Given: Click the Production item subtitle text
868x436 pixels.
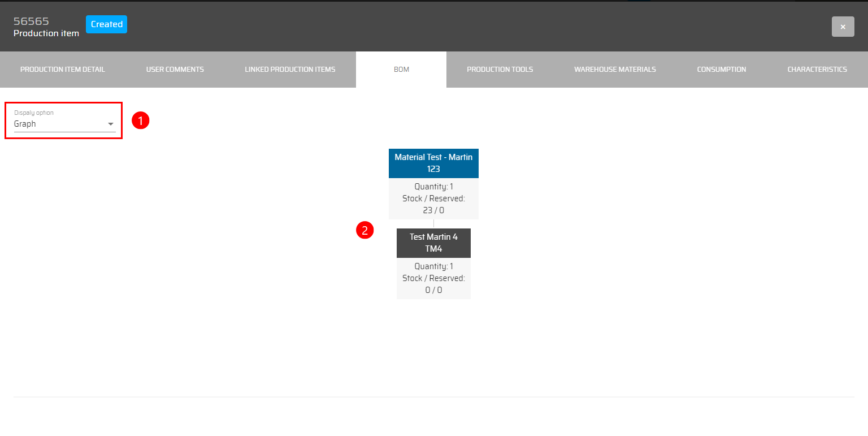Looking at the screenshot, I should coord(46,33).
